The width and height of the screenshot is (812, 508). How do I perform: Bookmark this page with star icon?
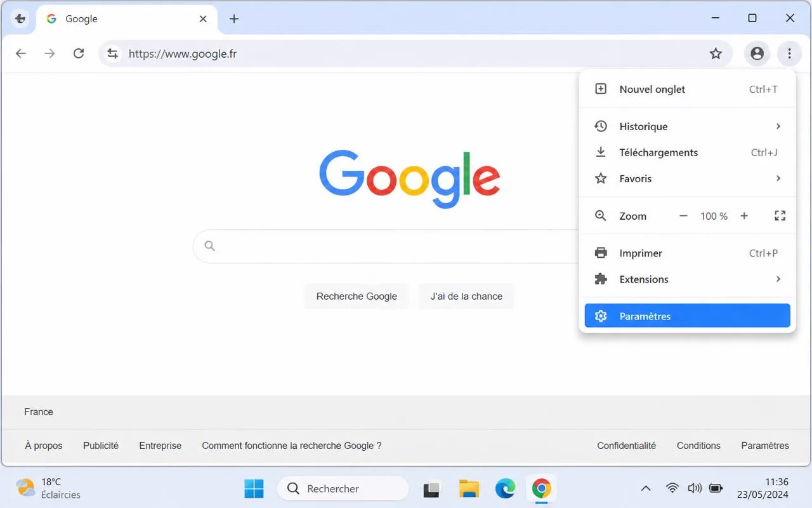click(716, 54)
